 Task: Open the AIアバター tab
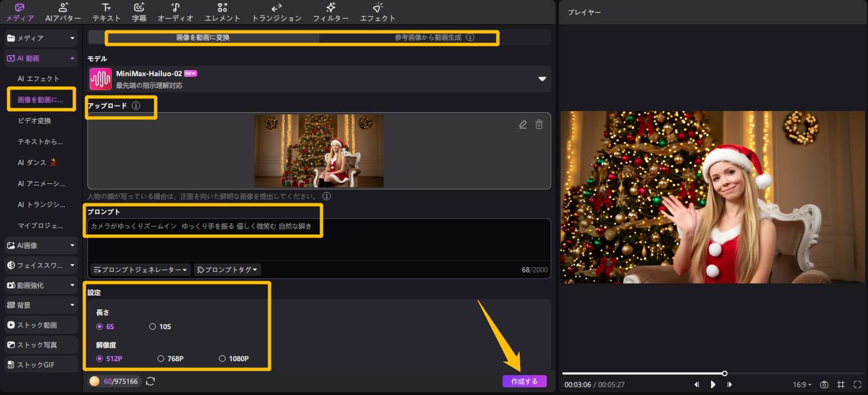pyautogui.click(x=63, y=12)
